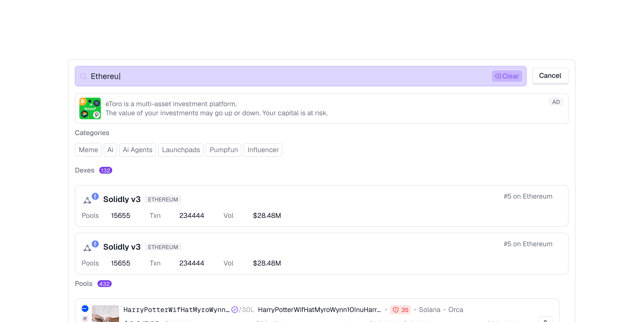This screenshot has height=322, width=644.
Task: Select the Ai category chip
Action: (110, 150)
